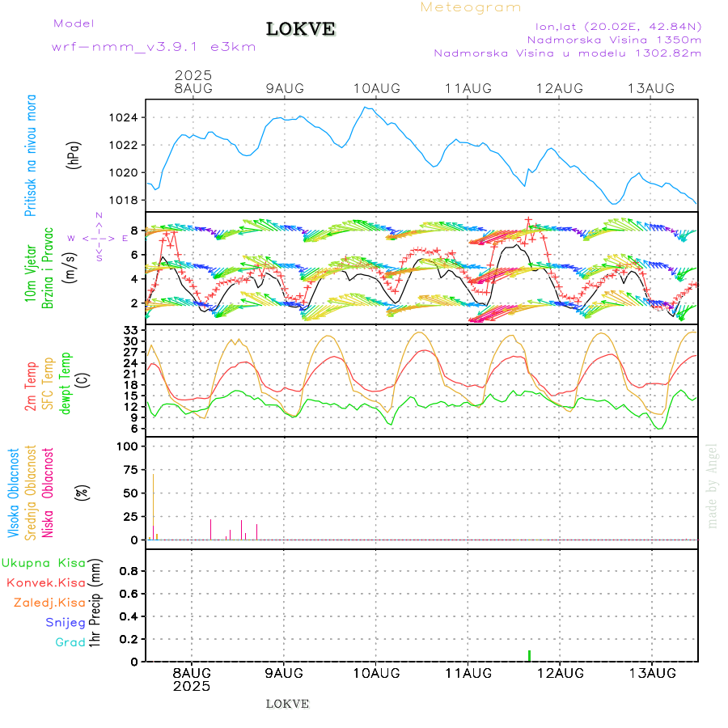Click the orange Meteogram heading text

click(x=471, y=7)
